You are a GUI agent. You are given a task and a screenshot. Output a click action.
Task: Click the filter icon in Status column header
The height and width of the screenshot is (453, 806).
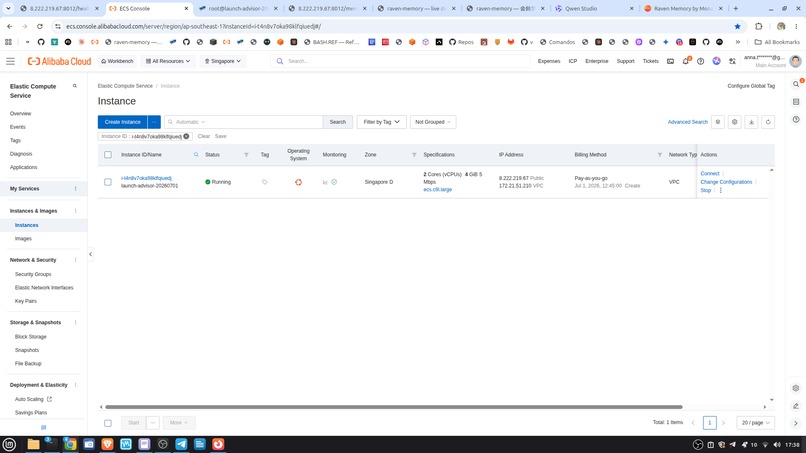[x=246, y=155]
